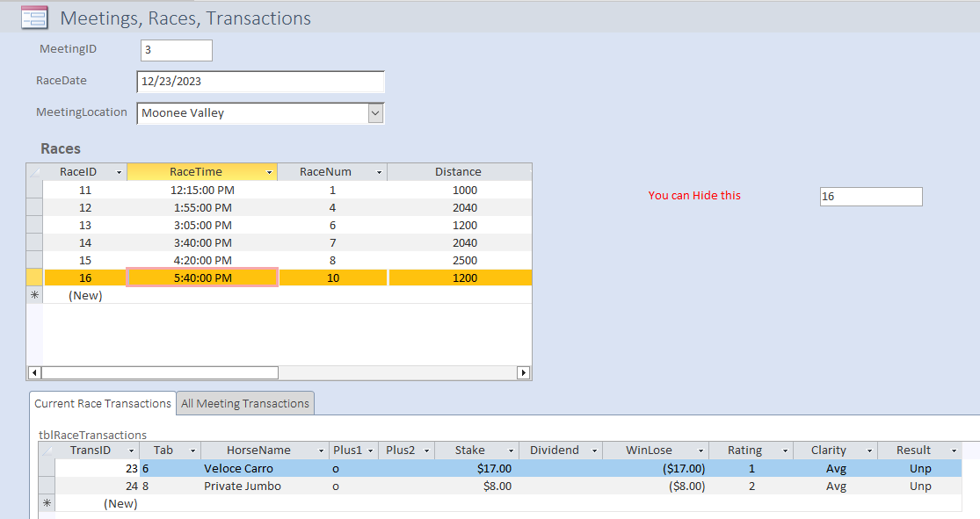Click the Distance column header
This screenshot has height=519, width=980.
tap(459, 172)
